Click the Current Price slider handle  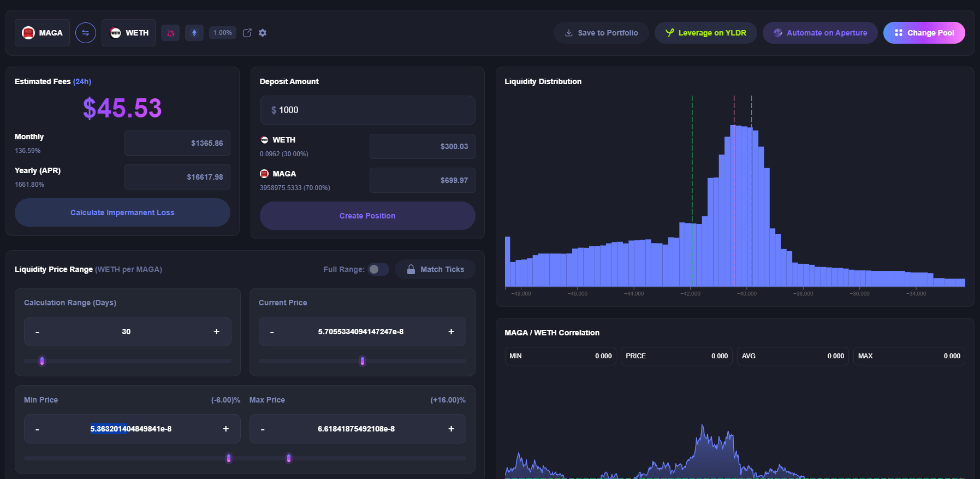click(363, 361)
